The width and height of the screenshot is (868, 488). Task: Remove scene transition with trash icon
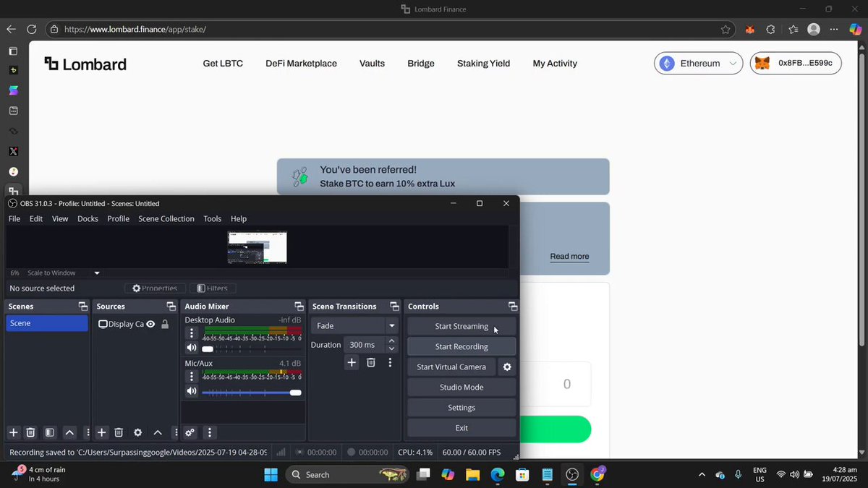point(370,362)
